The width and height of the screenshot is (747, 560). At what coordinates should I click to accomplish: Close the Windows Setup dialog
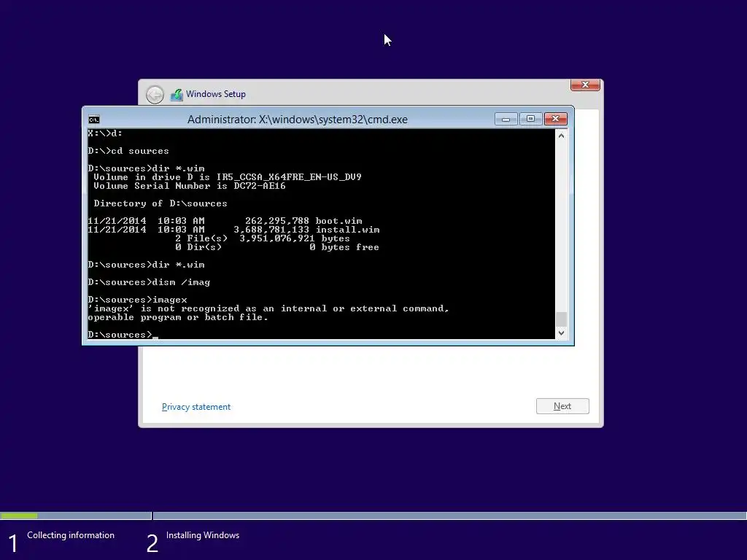point(585,85)
